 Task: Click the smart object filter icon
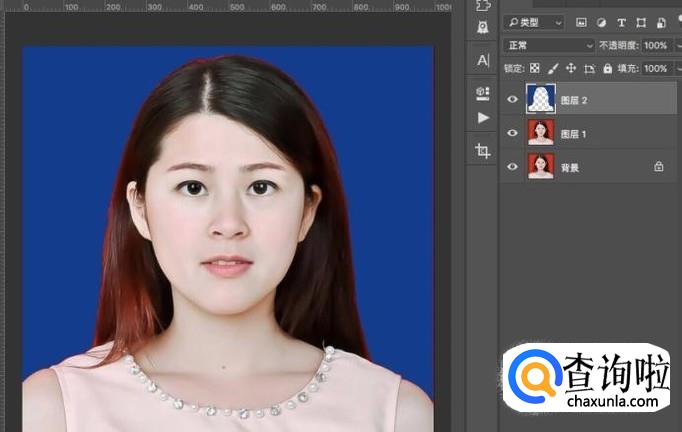[x=660, y=22]
